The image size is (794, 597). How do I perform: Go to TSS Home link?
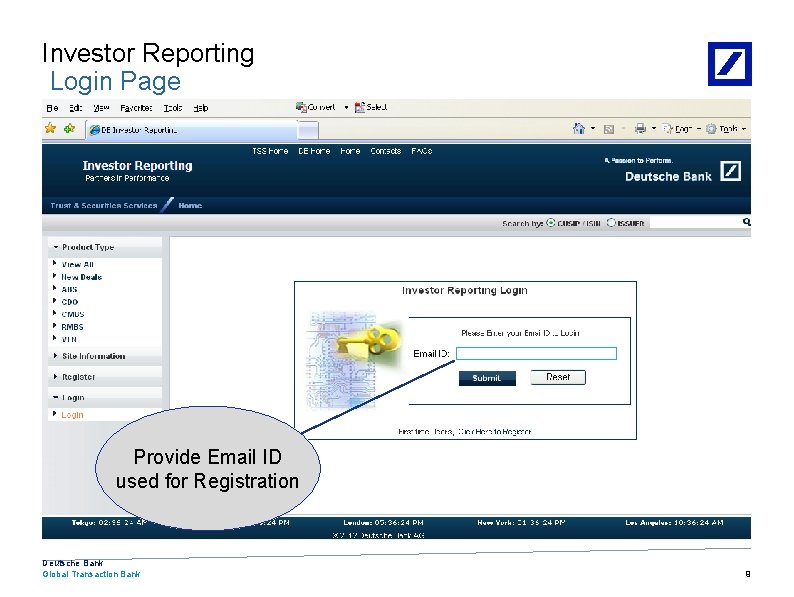click(x=270, y=151)
